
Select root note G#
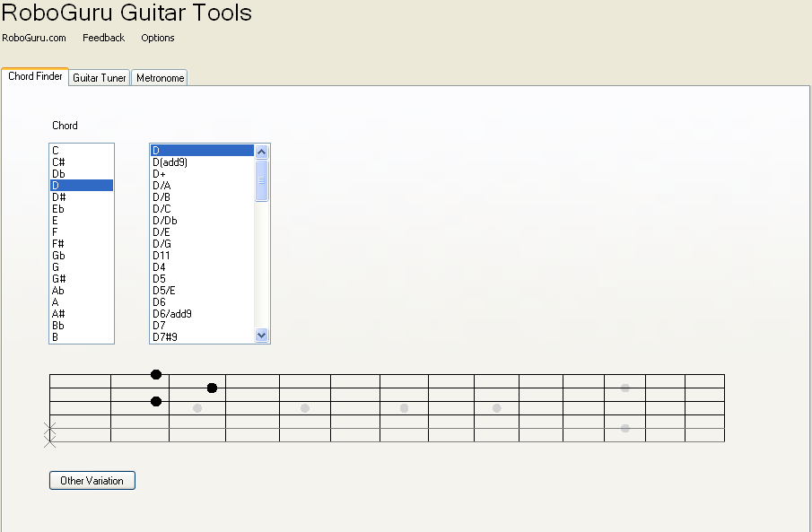[82, 279]
